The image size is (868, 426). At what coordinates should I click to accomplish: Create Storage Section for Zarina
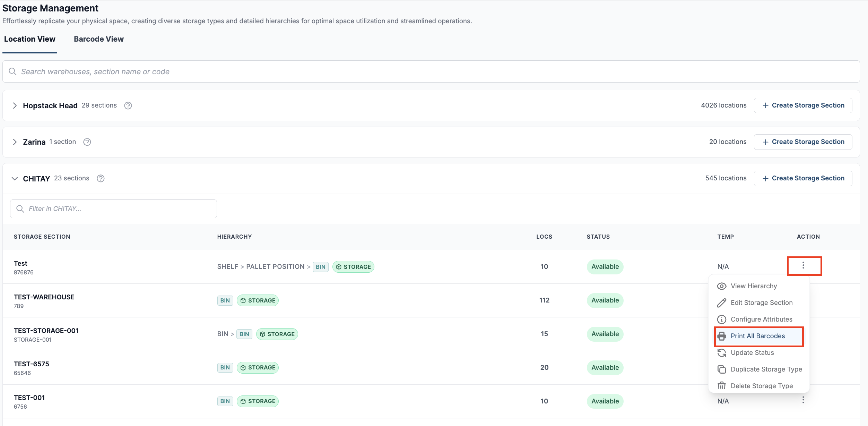[803, 142]
